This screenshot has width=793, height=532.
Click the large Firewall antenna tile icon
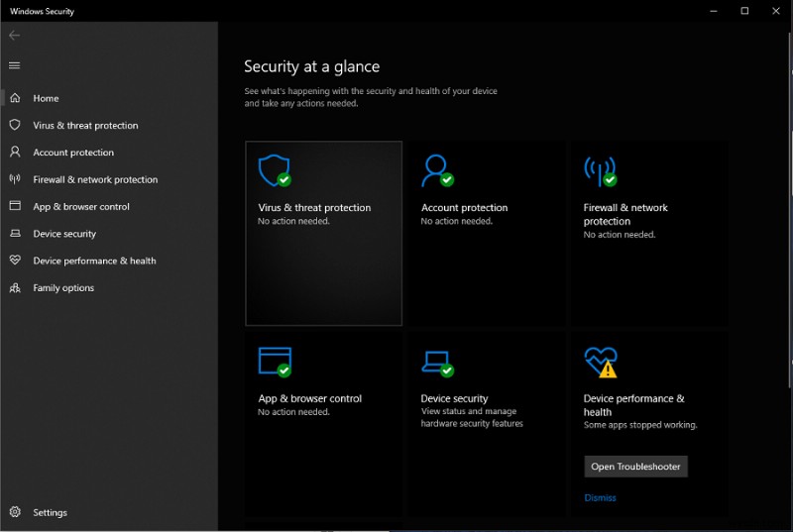(601, 171)
